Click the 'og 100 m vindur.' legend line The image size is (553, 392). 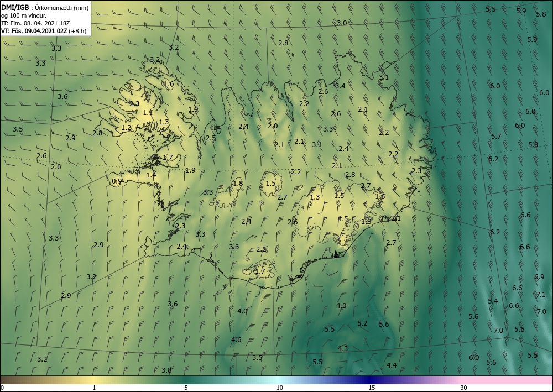click(x=24, y=15)
